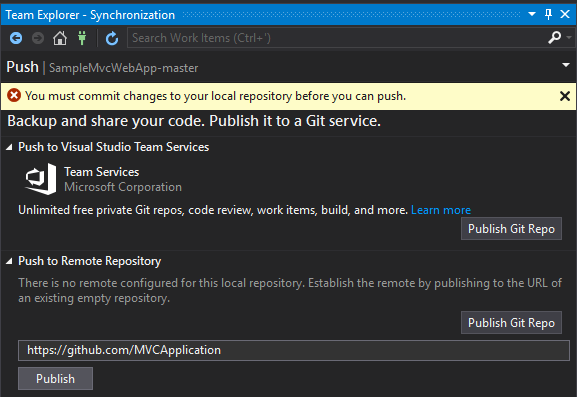Image resolution: width=577 pixels, height=397 pixels.
Task: Collapse Push to Remote Repository section
Action: coord(9,261)
